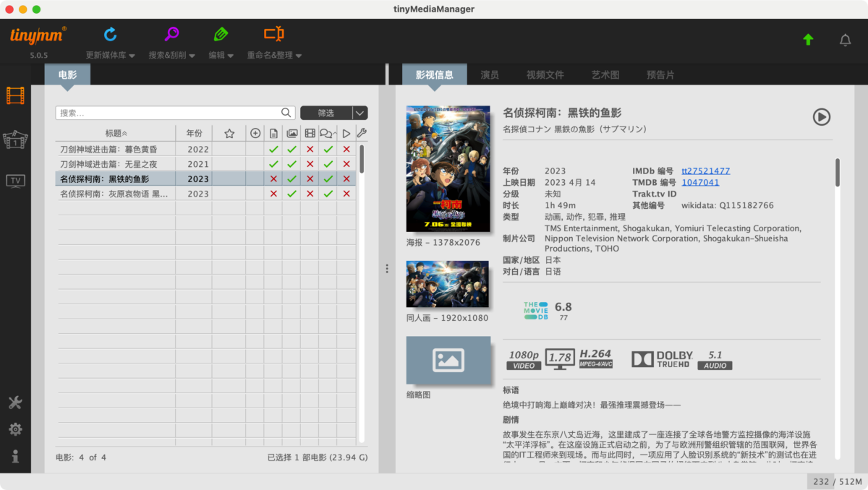The width and height of the screenshot is (868, 490).
Task: Sort by the rating star column
Action: (x=229, y=134)
